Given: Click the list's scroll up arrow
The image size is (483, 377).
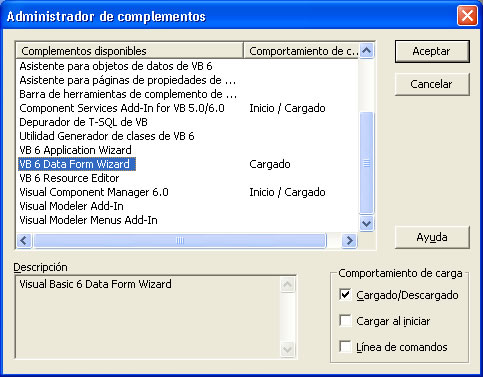Looking at the screenshot, I should pyautogui.click(x=367, y=51).
